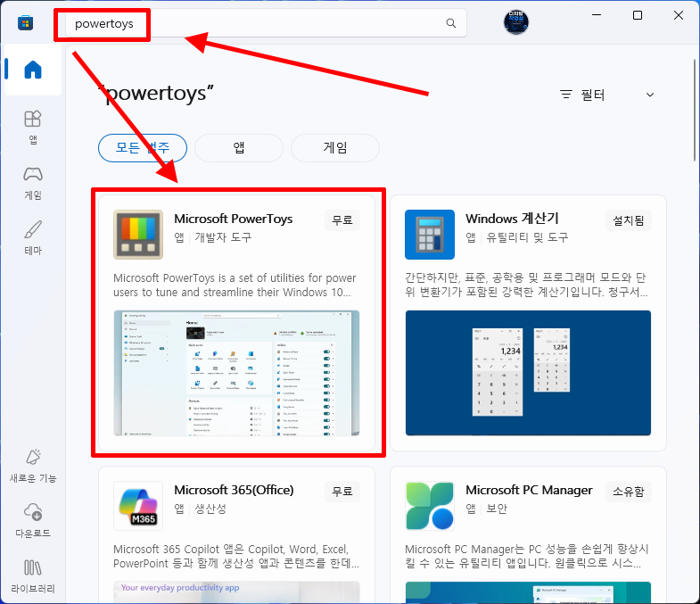Image resolution: width=700 pixels, height=604 pixels.
Task: Open 새로운 기능 in the sidebar
Action: tap(33, 467)
